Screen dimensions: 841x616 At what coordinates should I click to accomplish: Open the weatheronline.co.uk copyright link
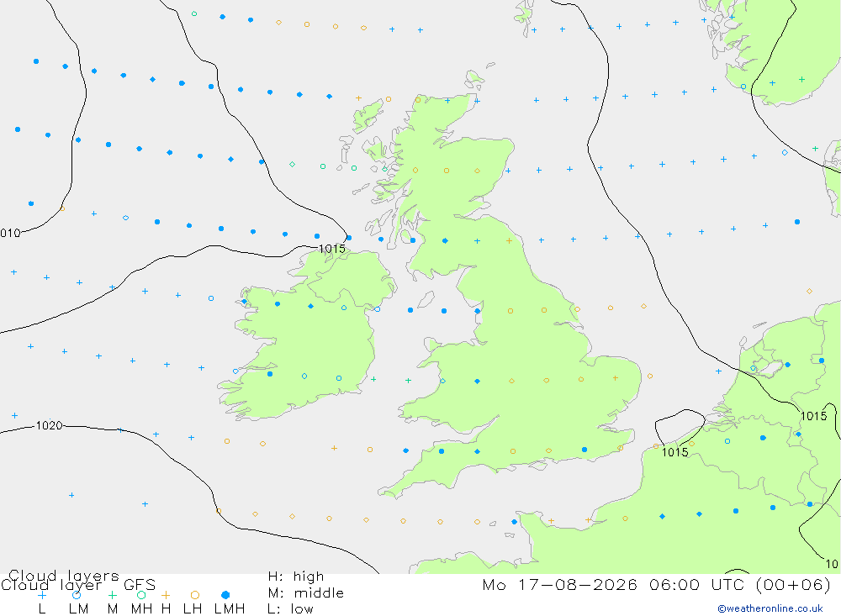[x=770, y=608]
